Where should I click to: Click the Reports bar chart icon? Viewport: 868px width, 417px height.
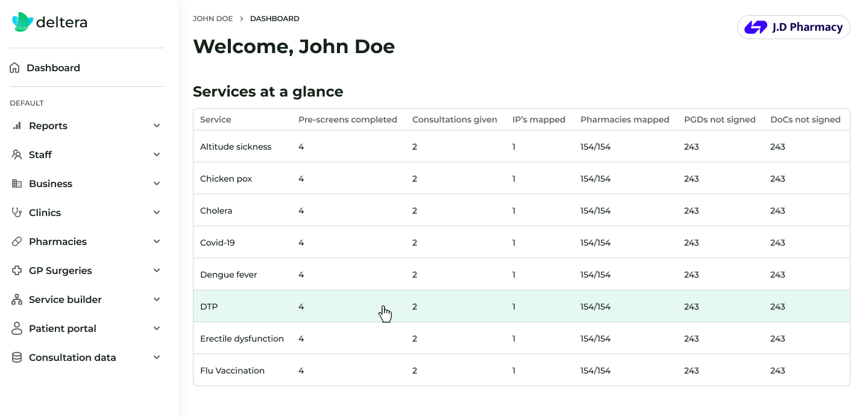(x=17, y=126)
